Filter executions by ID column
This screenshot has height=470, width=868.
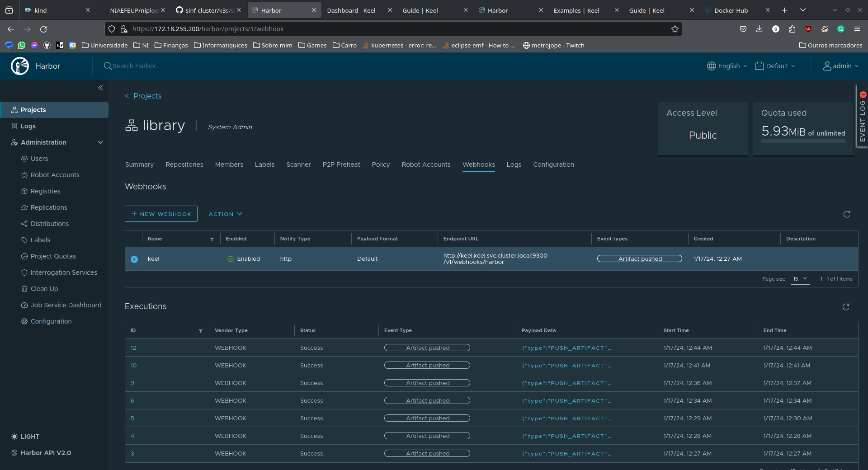pyautogui.click(x=201, y=331)
